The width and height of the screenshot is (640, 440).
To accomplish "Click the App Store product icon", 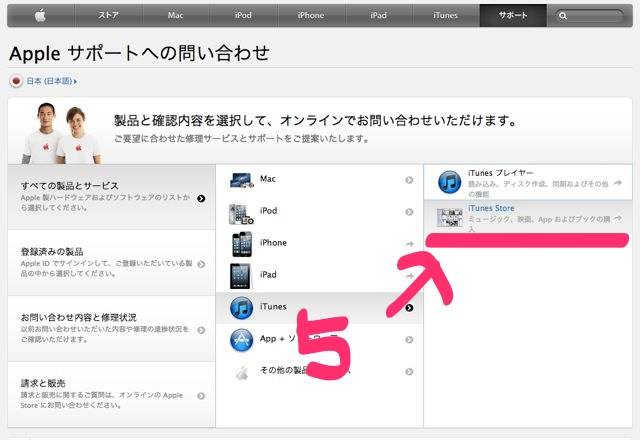I will (242, 340).
